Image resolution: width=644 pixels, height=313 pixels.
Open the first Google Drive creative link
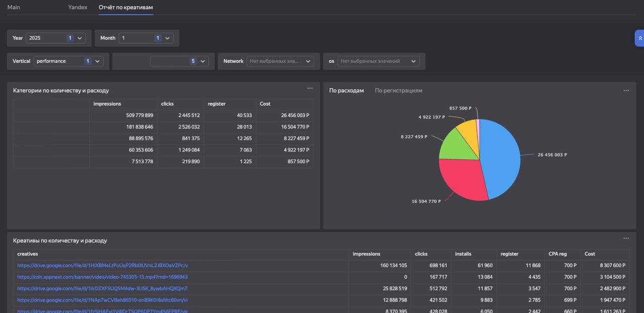click(102, 266)
